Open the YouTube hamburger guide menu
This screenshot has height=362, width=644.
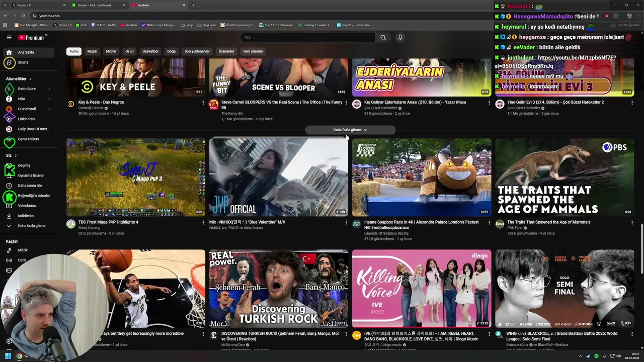[x=9, y=37]
